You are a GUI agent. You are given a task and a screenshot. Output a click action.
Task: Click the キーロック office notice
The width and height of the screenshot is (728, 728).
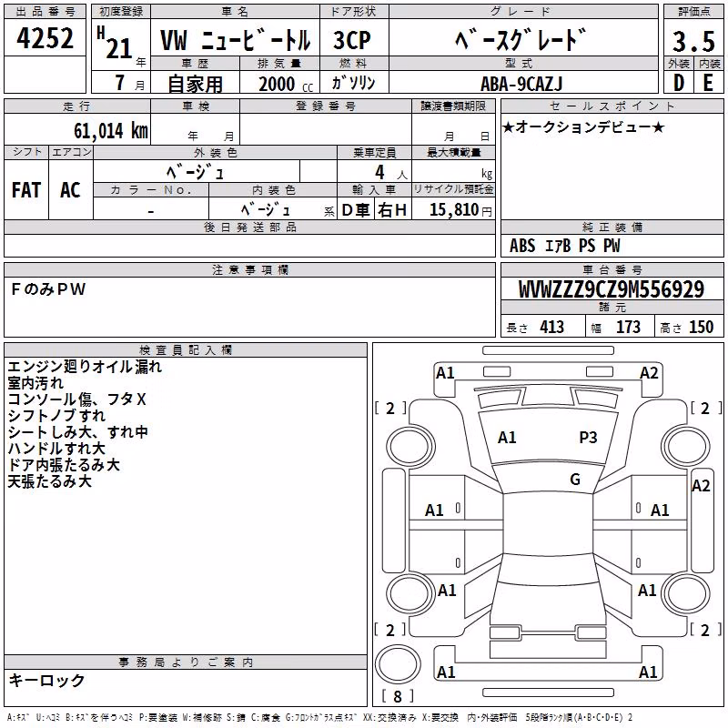46,680
